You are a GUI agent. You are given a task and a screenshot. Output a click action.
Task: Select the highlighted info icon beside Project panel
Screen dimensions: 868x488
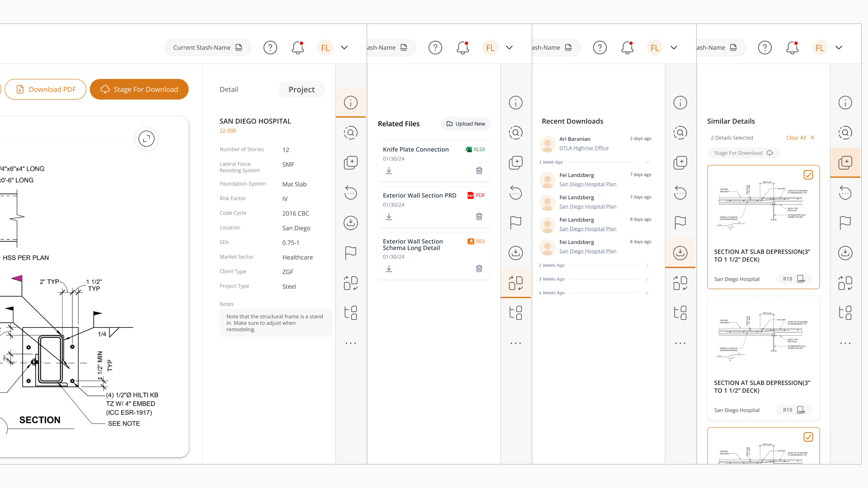(351, 103)
